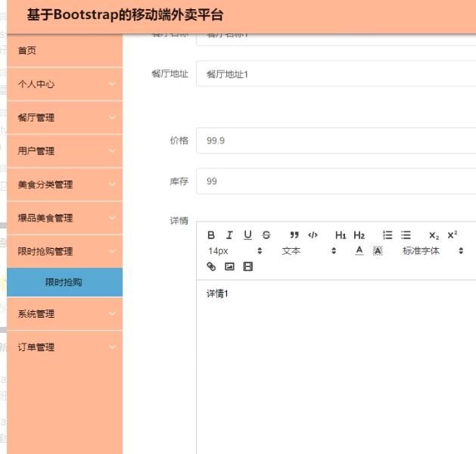Toggle underline formatting in the editor
Screen dimensions: 476x454
(x=247, y=235)
